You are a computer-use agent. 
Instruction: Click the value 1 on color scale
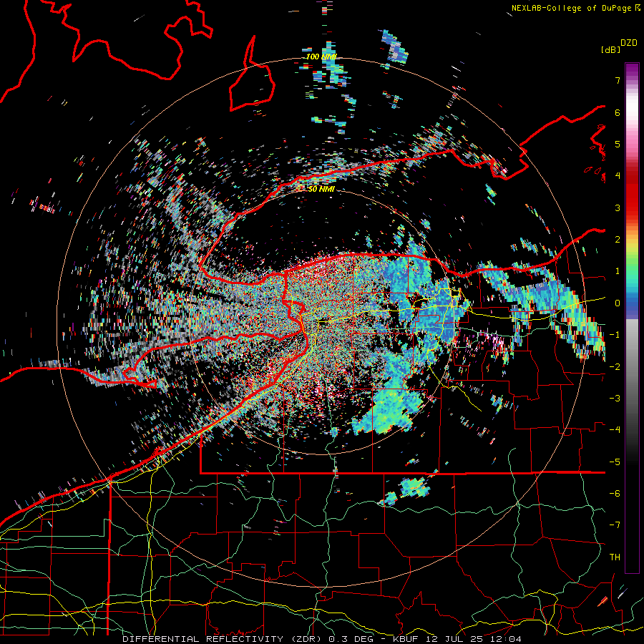pos(618,271)
